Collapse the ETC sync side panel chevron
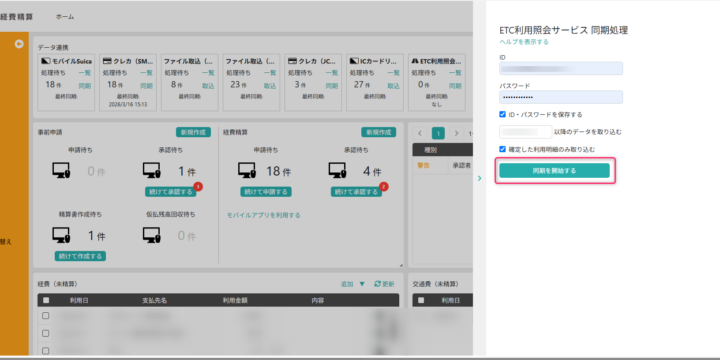The width and height of the screenshot is (720, 360). click(479, 178)
